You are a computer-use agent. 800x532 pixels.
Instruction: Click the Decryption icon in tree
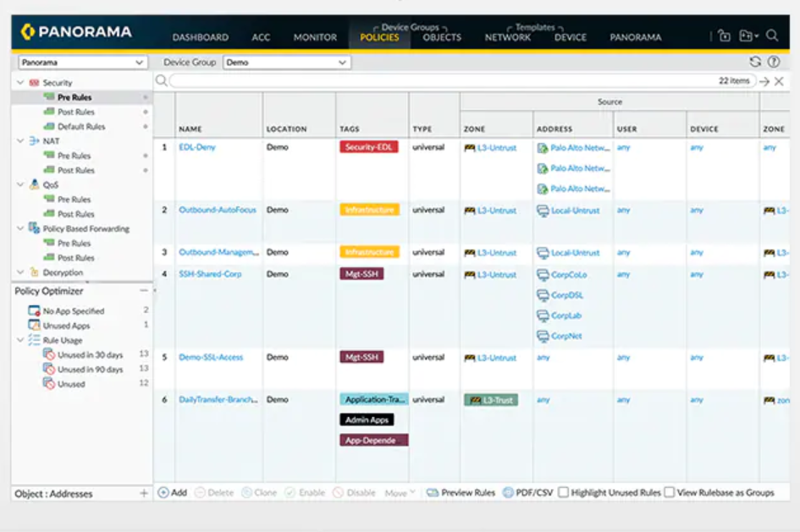[34, 272]
